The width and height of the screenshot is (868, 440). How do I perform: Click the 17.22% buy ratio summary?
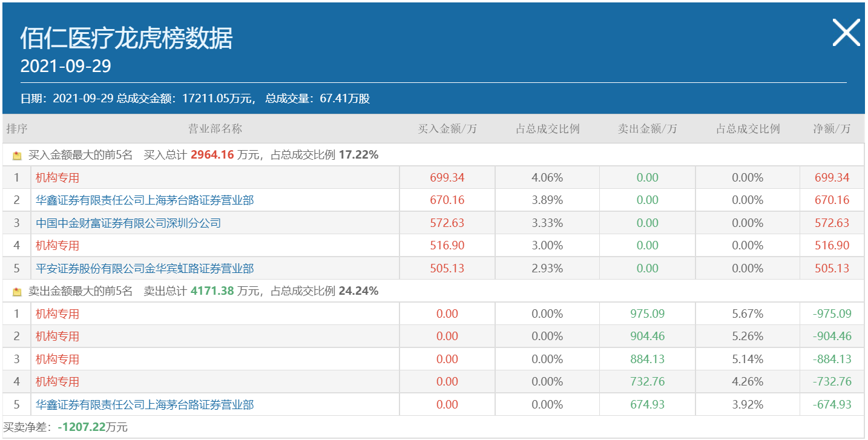pyautogui.click(x=358, y=155)
